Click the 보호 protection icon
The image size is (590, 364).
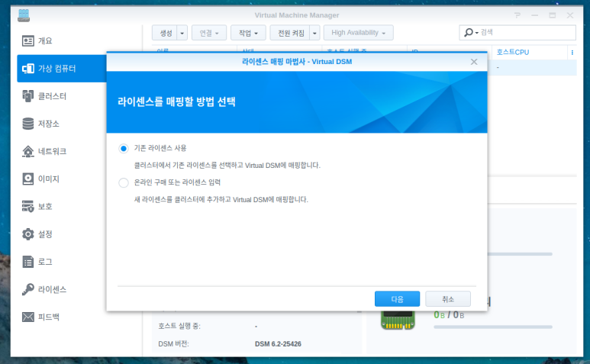[27, 207]
